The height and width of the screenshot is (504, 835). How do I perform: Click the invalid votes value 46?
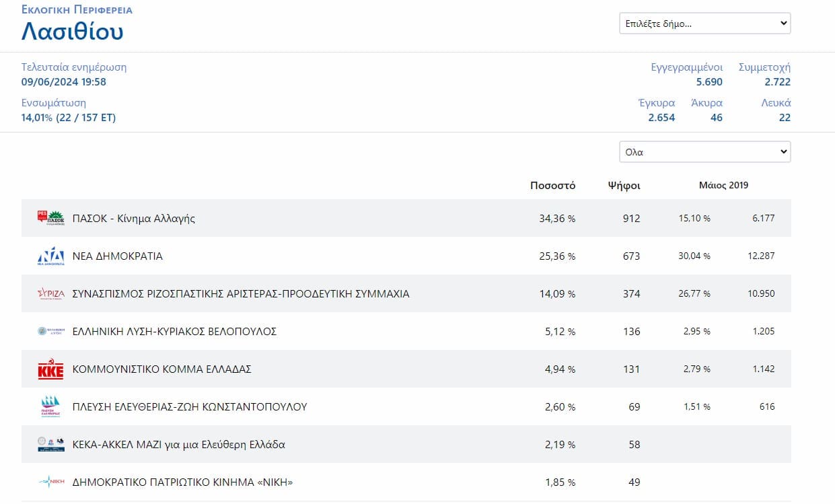717,118
